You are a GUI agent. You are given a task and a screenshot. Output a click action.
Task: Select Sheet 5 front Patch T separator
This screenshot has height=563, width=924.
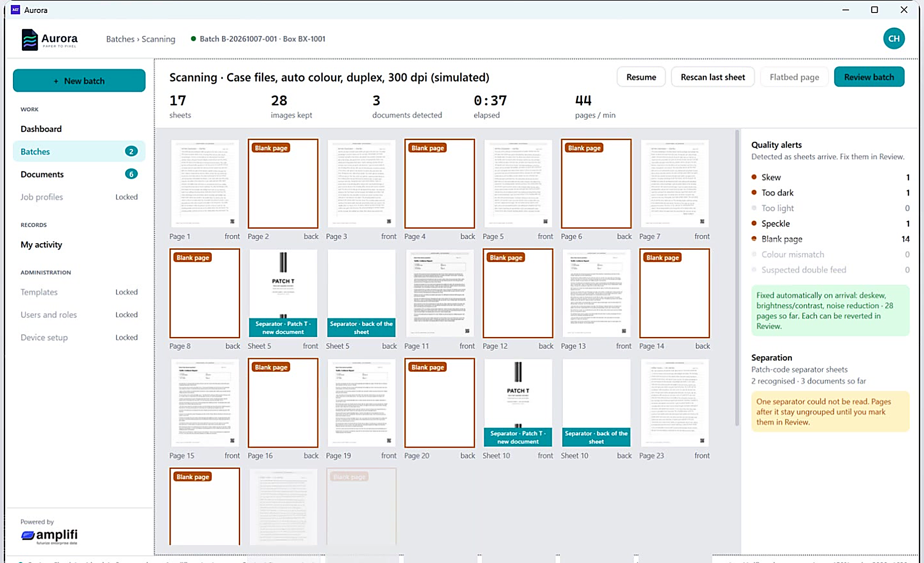pos(283,293)
